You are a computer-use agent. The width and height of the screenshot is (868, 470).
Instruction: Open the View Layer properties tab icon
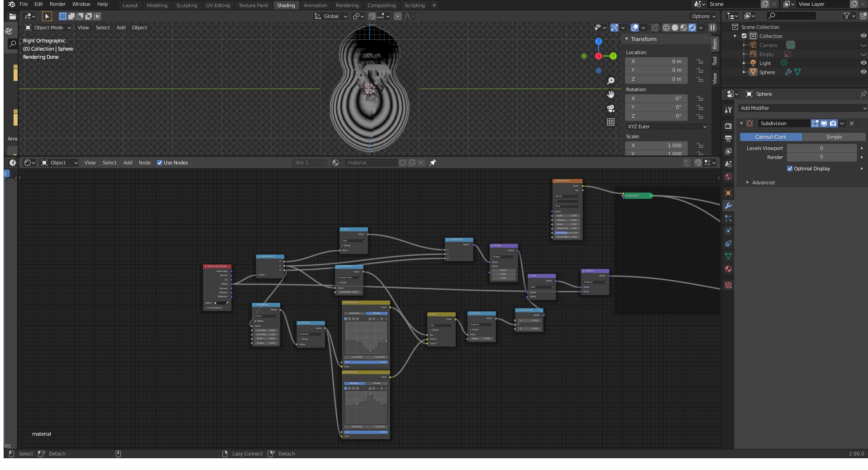coord(728,151)
